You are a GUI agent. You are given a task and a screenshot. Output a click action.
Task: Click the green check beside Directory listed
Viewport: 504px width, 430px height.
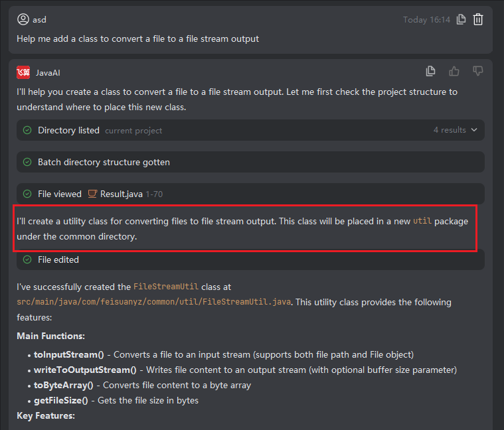[x=27, y=130]
